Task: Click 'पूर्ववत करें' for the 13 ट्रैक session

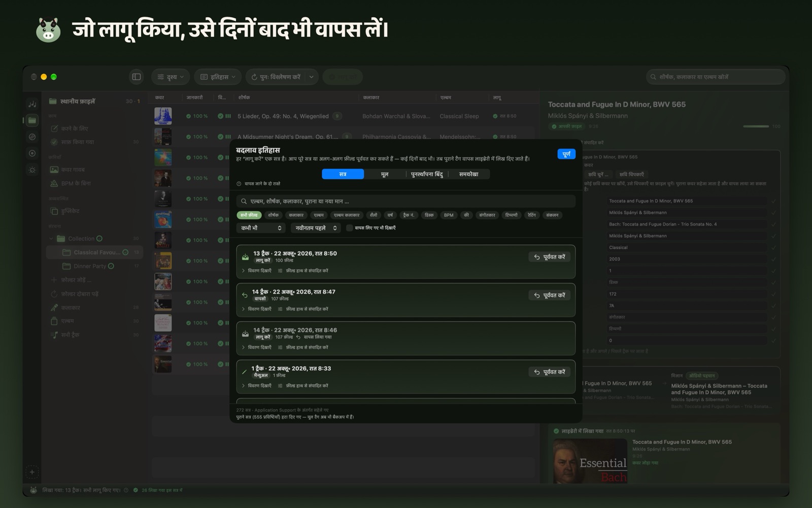Action: click(550, 257)
